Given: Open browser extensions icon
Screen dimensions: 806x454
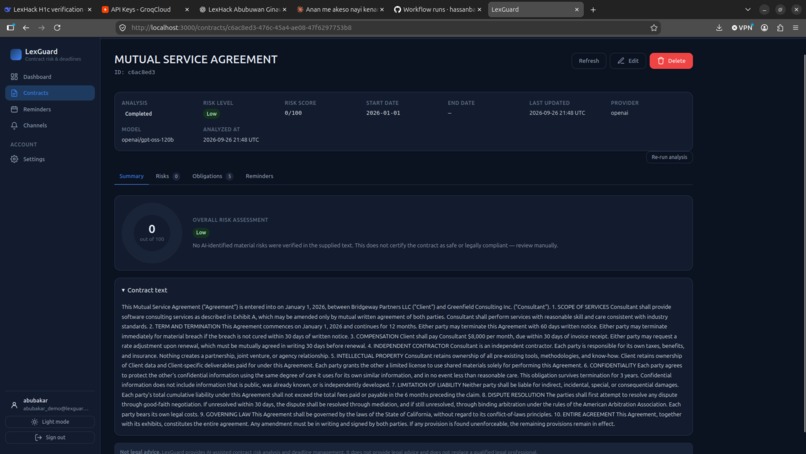Looking at the screenshot, I should point(780,28).
